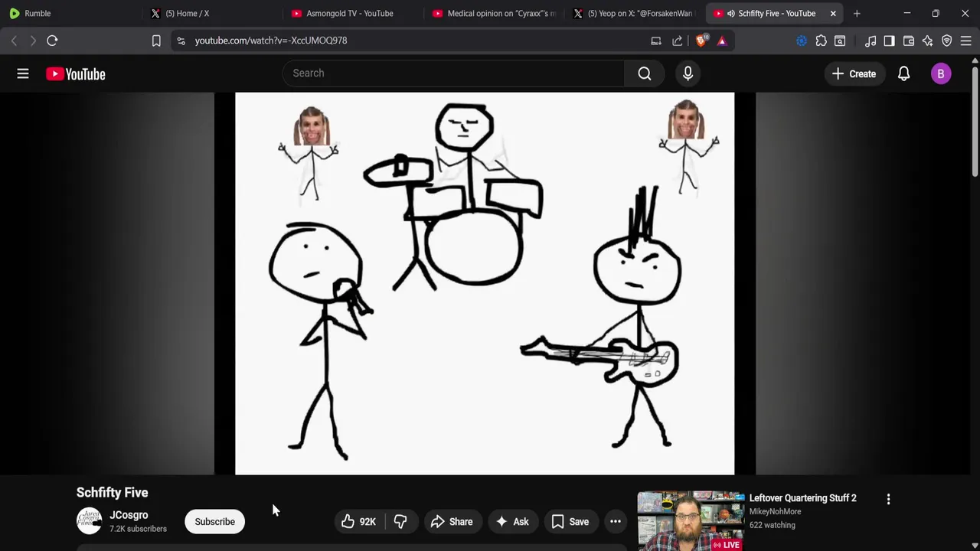Click the install app icon in address bar
Screen dimensions: 980x551
(x=656, y=41)
